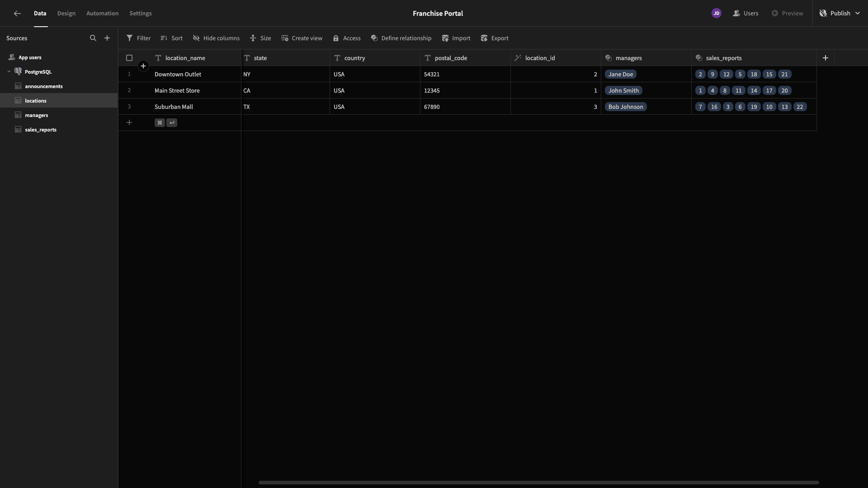
Task: Select the Main Street Store cell
Action: click(196, 90)
